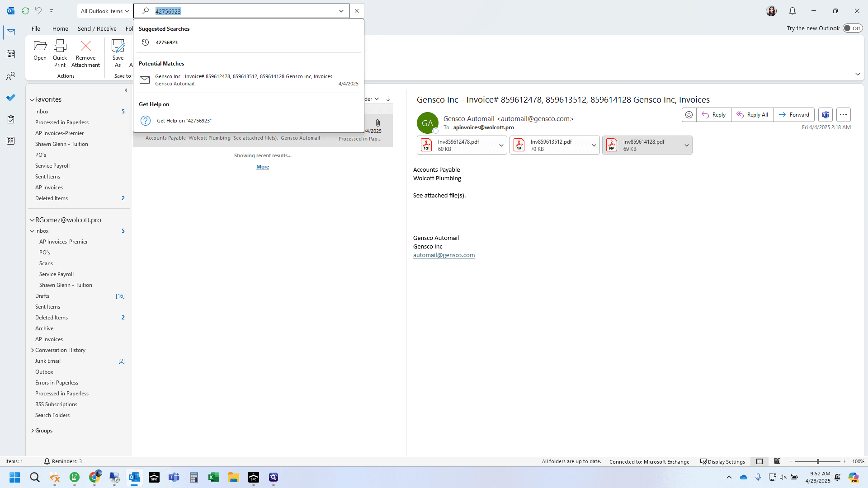Expand the Groups section
Viewport: 868px width, 488px height.
pos(33,431)
